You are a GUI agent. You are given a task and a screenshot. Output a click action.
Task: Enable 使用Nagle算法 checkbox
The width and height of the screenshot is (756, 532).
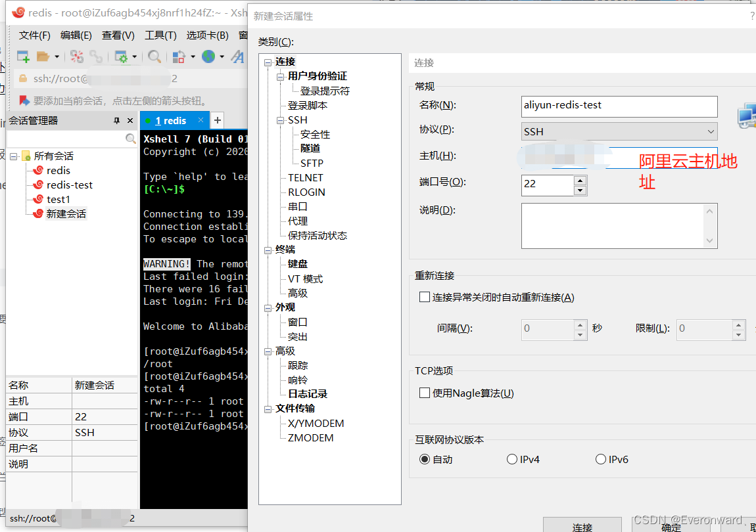(x=424, y=392)
